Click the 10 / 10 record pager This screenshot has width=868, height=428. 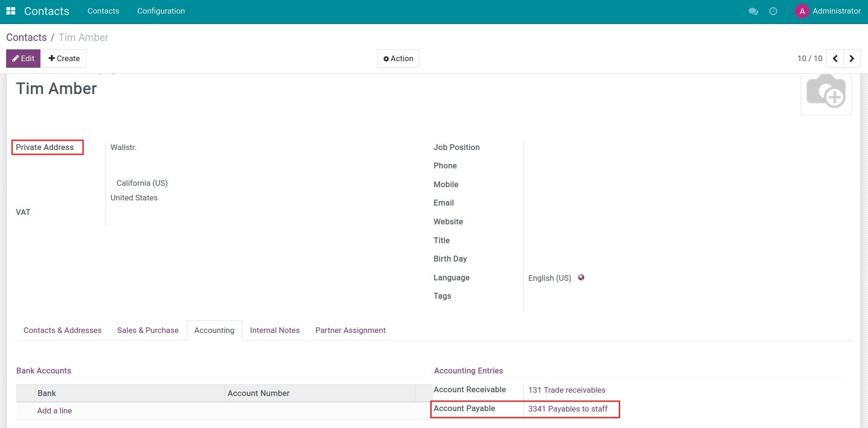[x=810, y=58]
